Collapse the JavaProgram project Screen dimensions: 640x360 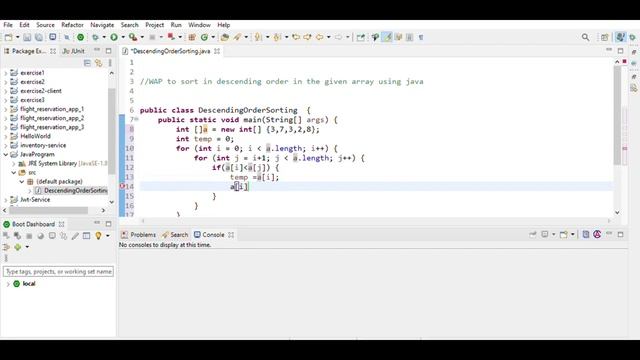tap(6, 154)
